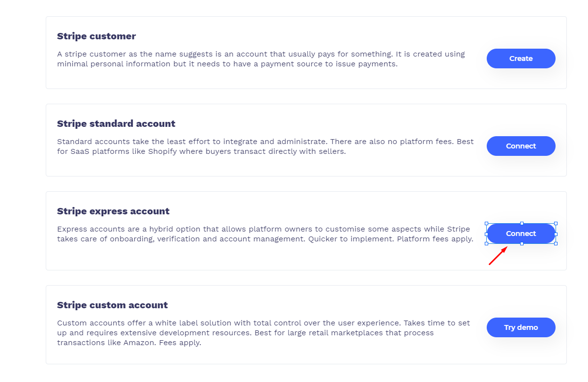Click the Stripe customer description text
The height and width of the screenshot is (382, 588).
tap(261, 59)
